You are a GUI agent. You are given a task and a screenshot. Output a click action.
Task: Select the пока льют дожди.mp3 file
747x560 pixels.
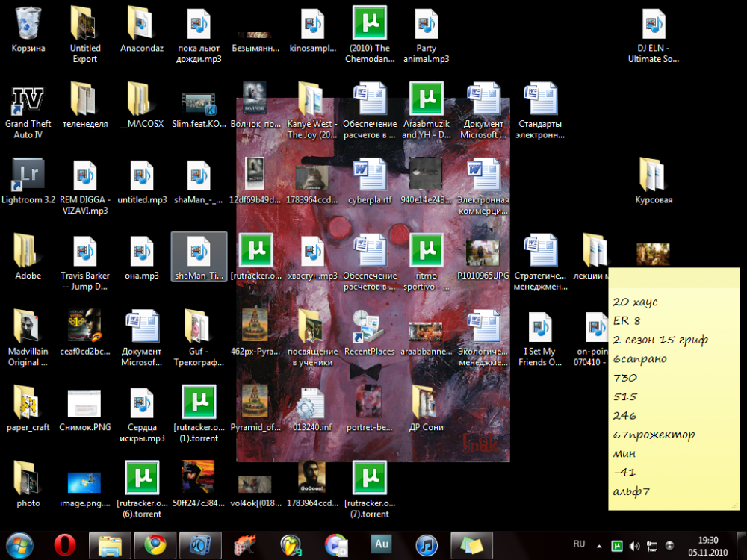tap(199, 34)
